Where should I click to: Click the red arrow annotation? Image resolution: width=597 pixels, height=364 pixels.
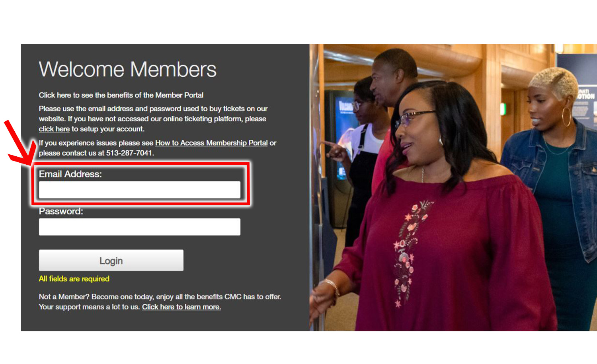pyautogui.click(x=20, y=143)
